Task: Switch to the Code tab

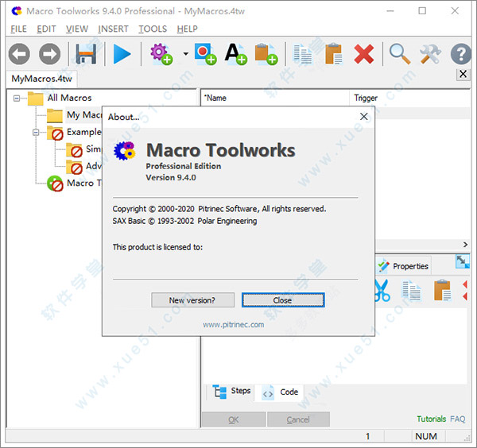Action: [281, 392]
